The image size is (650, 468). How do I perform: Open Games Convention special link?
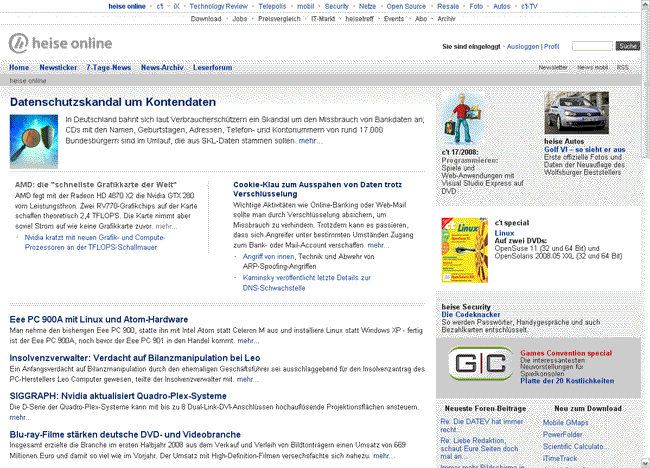[x=566, y=353]
